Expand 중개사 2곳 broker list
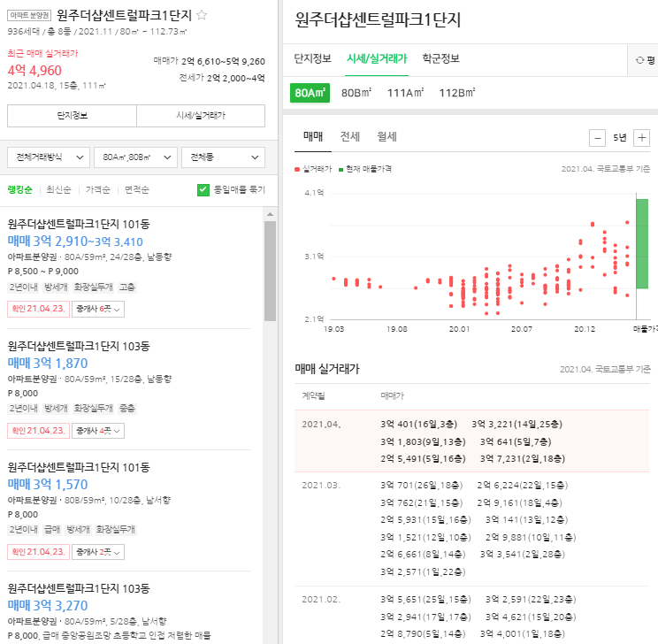This screenshot has width=658, height=644. pyautogui.click(x=98, y=552)
